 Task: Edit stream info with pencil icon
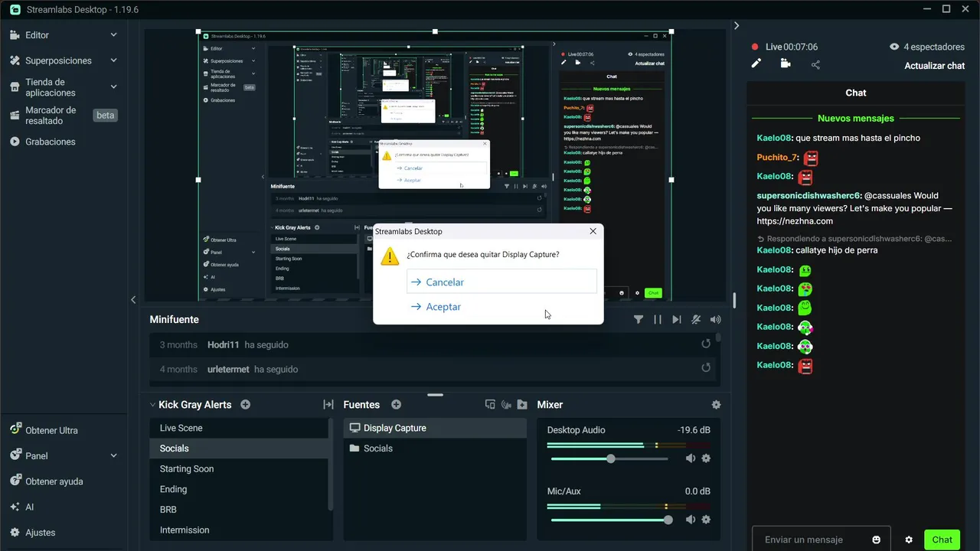point(756,64)
